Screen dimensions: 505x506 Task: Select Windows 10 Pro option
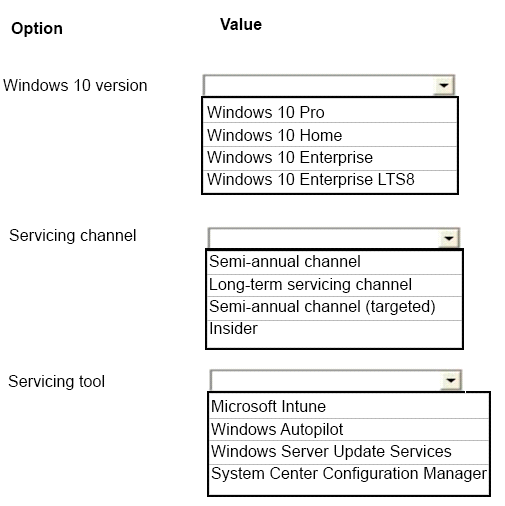click(x=330, y=112)
